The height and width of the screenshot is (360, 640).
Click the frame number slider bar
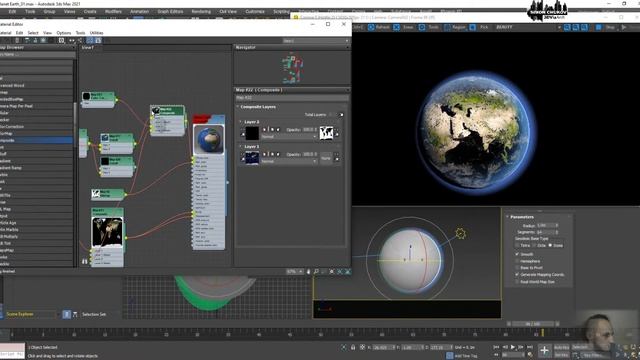pyautogui.click(x=533, y=324)
